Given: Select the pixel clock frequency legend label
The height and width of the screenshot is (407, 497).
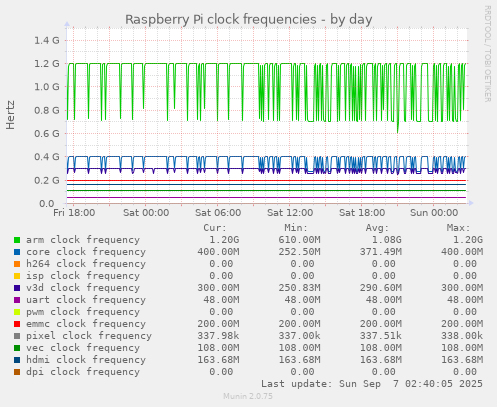Looking at the screenshot, I should 89,336.
